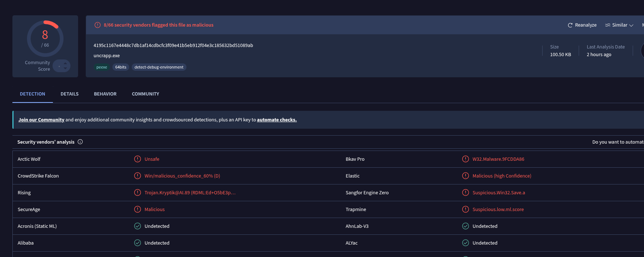The width and height of the screenshot is (644, 257).
Task: Click the Reanalyze button label
Action: click(x=586, y=25)
